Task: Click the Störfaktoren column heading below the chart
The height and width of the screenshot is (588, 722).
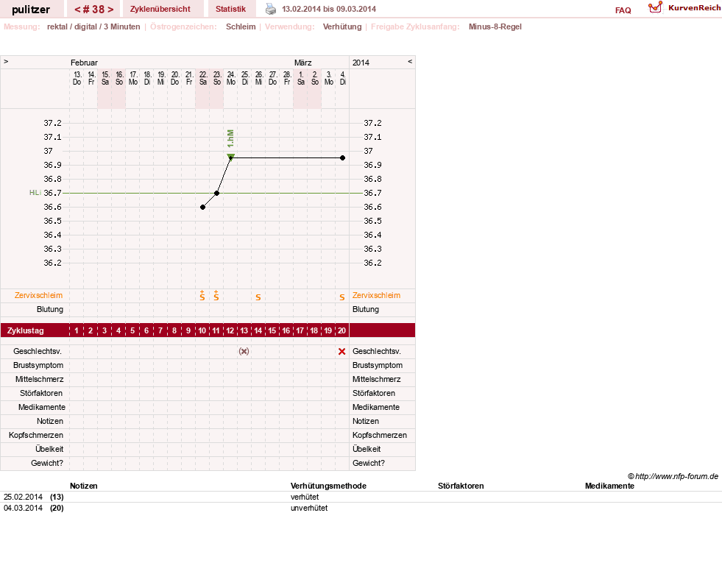Action: pos(461,486)
